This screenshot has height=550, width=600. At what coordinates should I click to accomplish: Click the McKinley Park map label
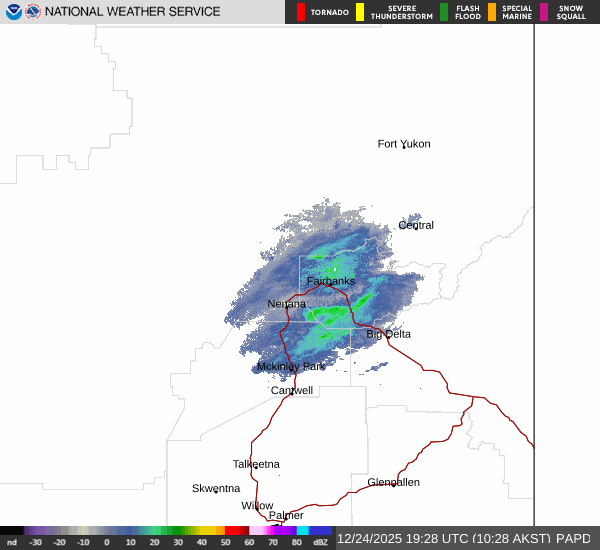click(291, 367)
